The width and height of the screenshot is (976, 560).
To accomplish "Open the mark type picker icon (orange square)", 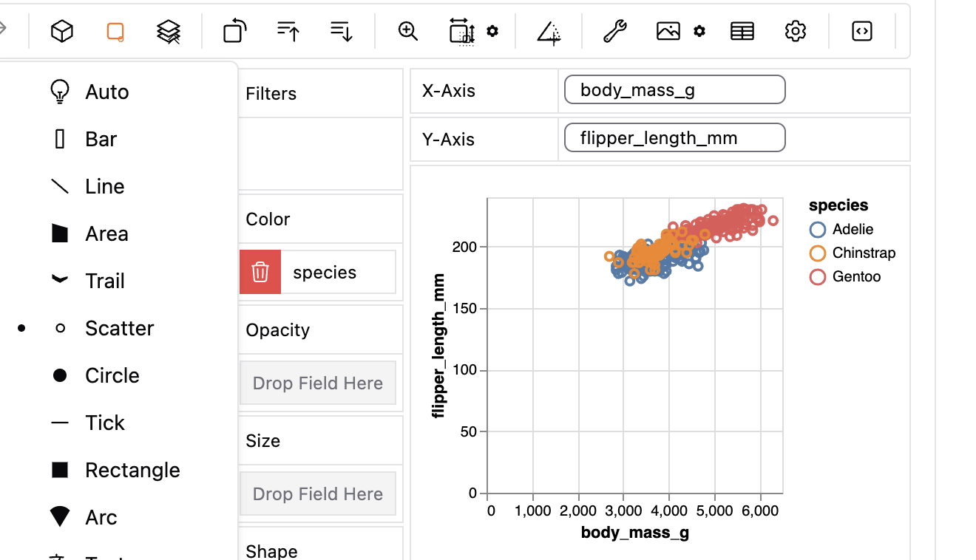I will pos(115,31).
